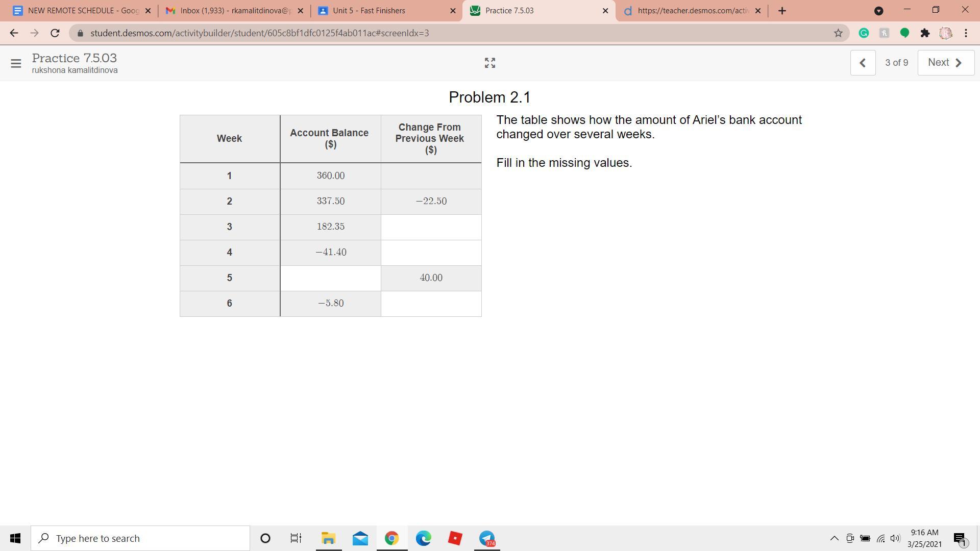Image resolution: width=980 pixels, height=551 pixels.
Task: Open Chrome three-dot menu
Action: click(x=966, y=33)
